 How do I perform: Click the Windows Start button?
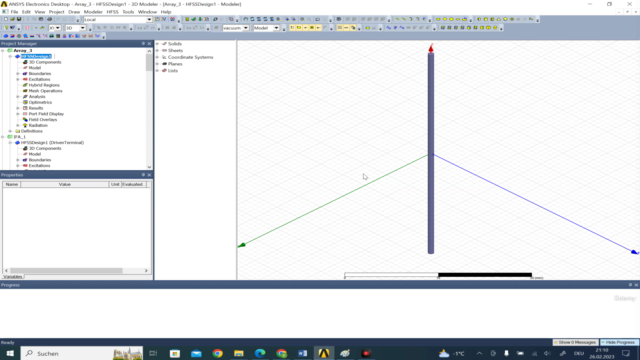point(10,353)
